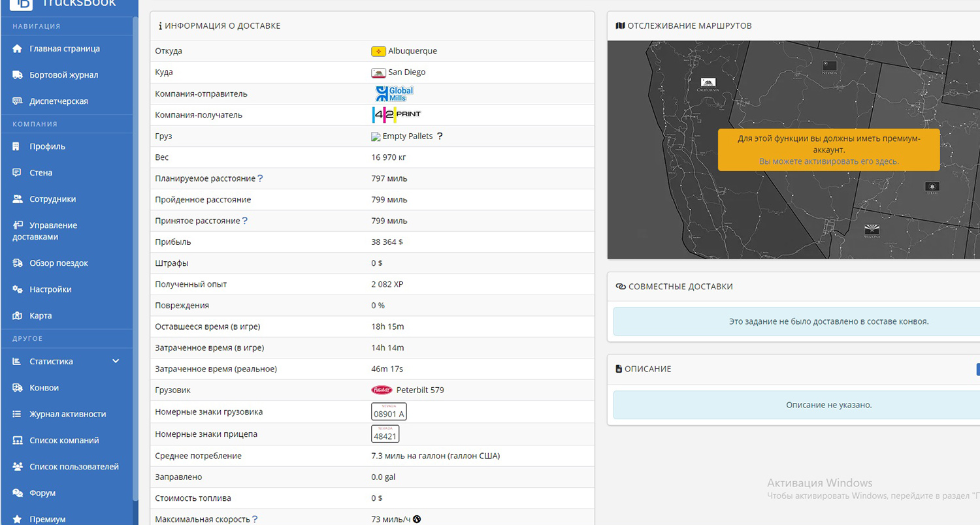980x525 pixels.
Task: Click the message Описание не указано
Action: [x=829, y=405]
